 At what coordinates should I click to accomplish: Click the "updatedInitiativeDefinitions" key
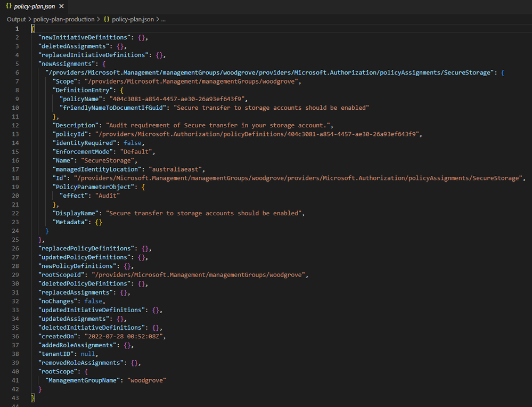click(92, 310)
